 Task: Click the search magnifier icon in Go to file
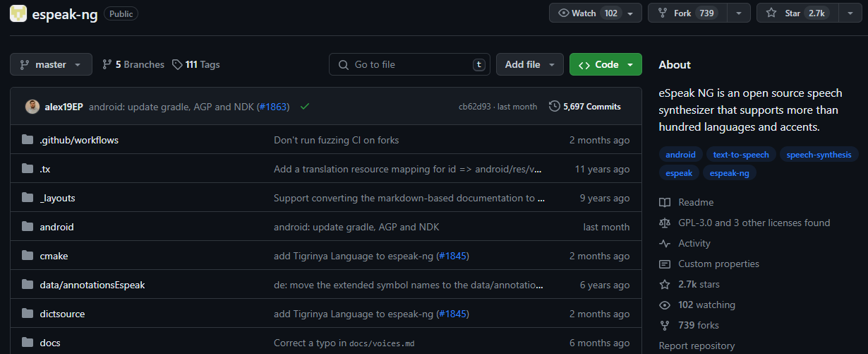tap(344, 64)
